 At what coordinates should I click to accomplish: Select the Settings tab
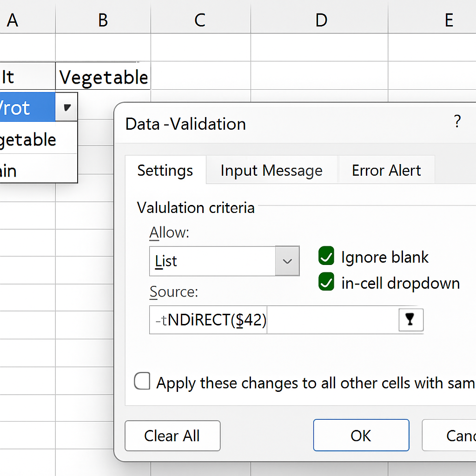pos(165,171)
